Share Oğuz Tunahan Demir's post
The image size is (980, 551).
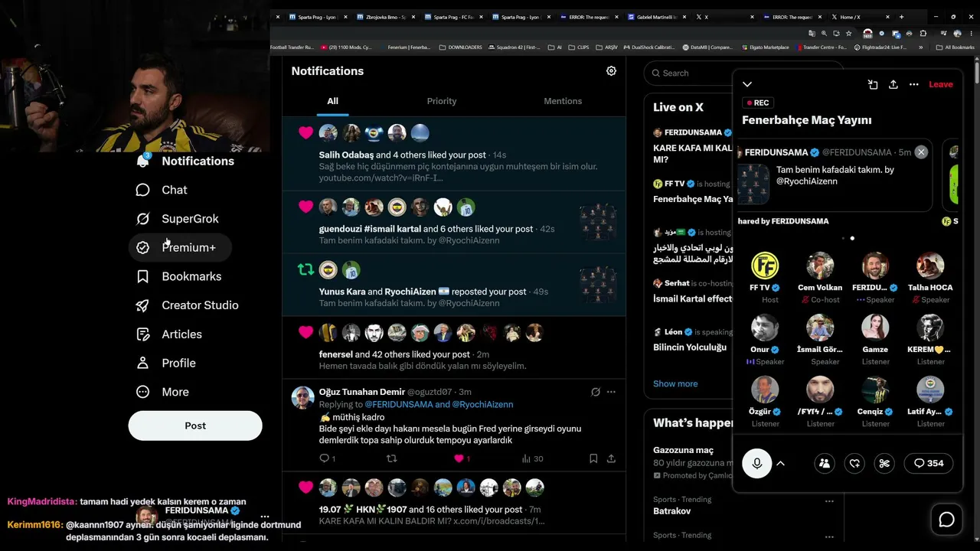[x=611, y=458]
